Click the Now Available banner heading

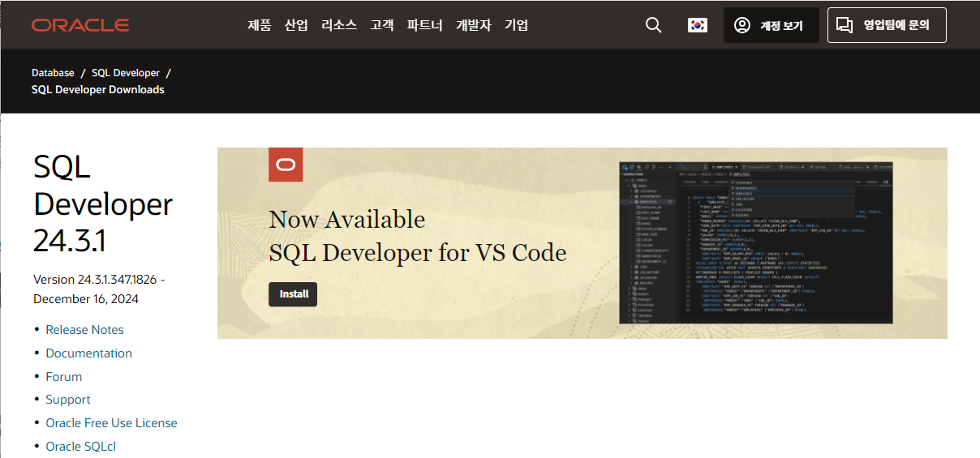(x=347, y=220)
